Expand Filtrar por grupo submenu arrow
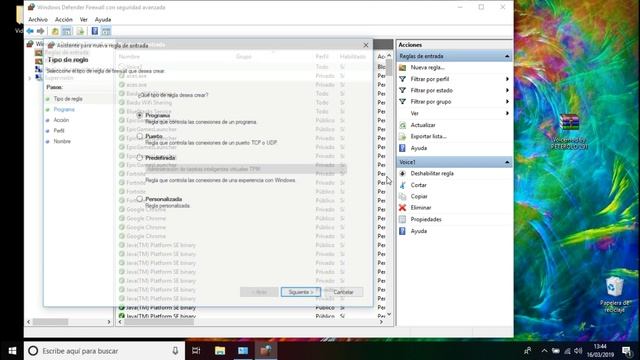This screenshot has height=360, width=640. coord(507,102)
